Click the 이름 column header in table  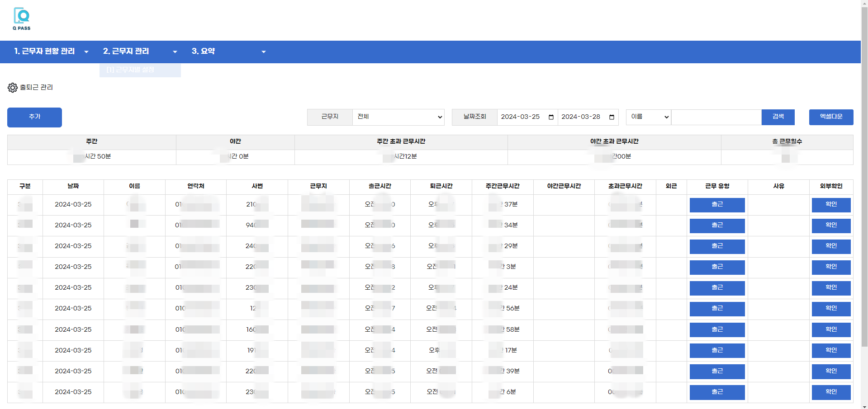coord(134,186)
